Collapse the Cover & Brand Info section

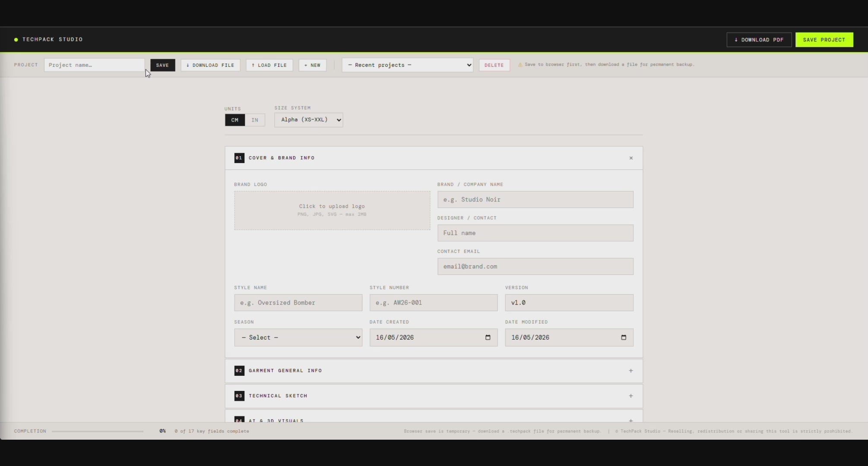tap(631, 158)
